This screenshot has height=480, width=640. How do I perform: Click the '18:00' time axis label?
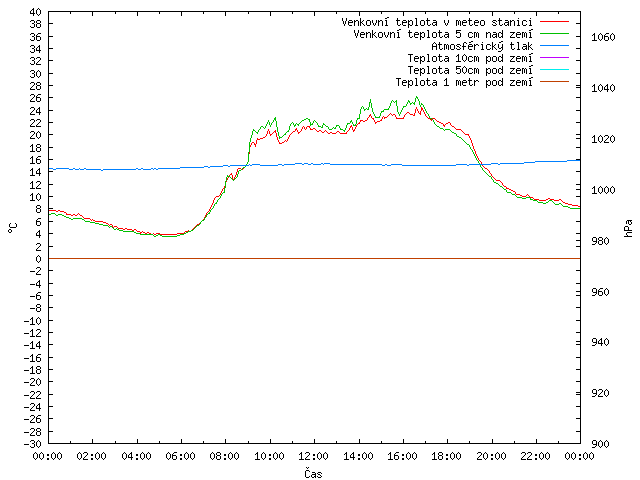[x=446, y=456]
